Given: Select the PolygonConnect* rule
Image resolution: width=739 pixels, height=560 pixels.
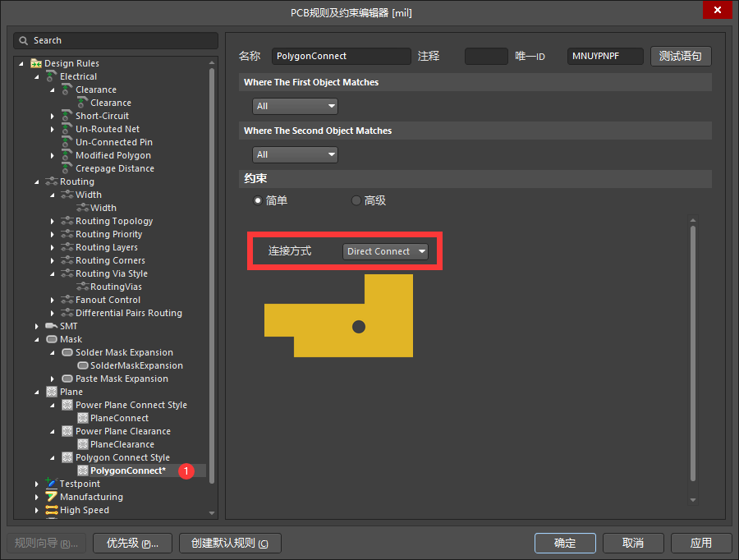Looking at the screenshot, I should [x=128, y=470].
